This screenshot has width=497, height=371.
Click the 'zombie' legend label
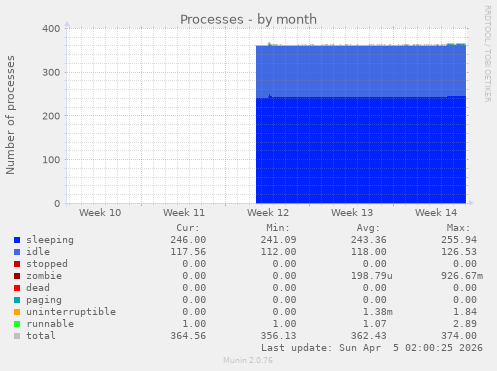tap(44, 276)
